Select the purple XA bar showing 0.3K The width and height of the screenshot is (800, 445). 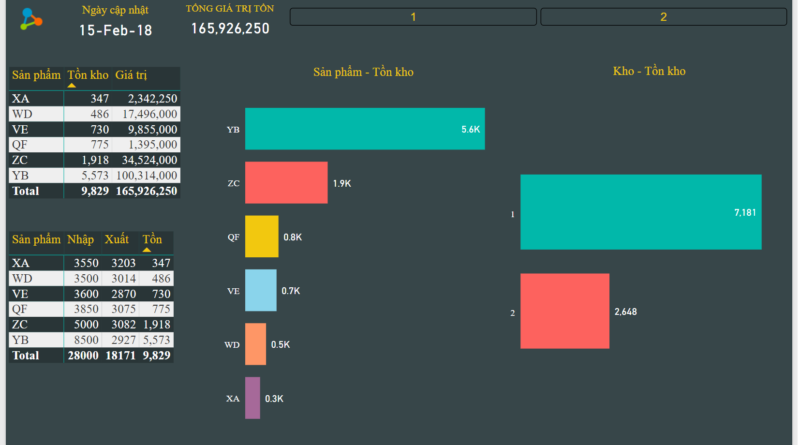pos(252,398)
